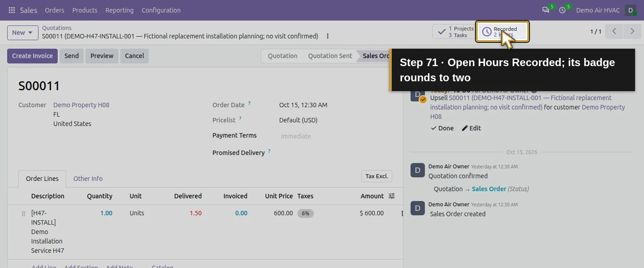
Task: Open the activities clock icon in the top bar
Action: pos(563,10)
